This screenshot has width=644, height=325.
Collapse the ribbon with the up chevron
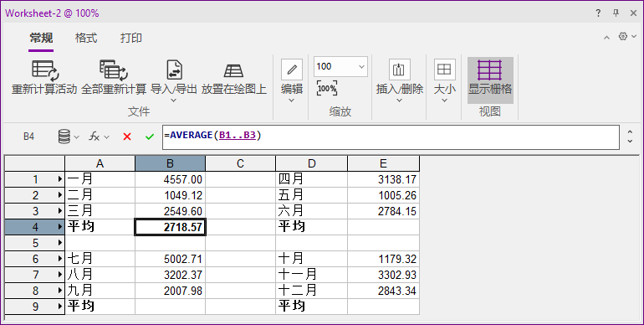[606, 38]
